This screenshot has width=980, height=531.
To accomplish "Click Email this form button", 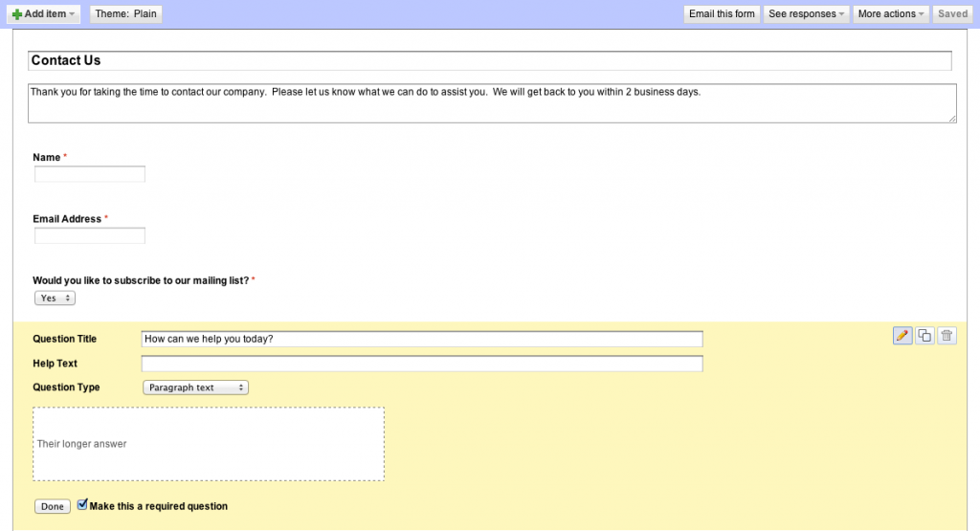I will point(722,13).
